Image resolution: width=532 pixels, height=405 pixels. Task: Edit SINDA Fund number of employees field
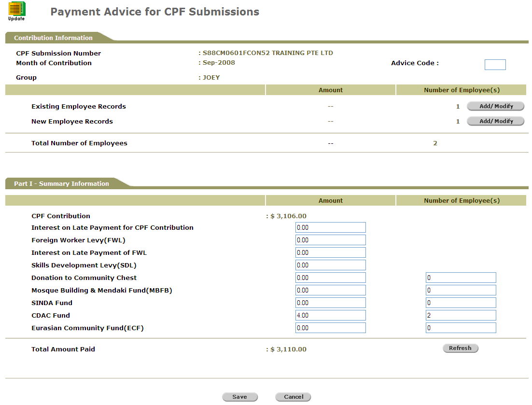coord(461,303)
